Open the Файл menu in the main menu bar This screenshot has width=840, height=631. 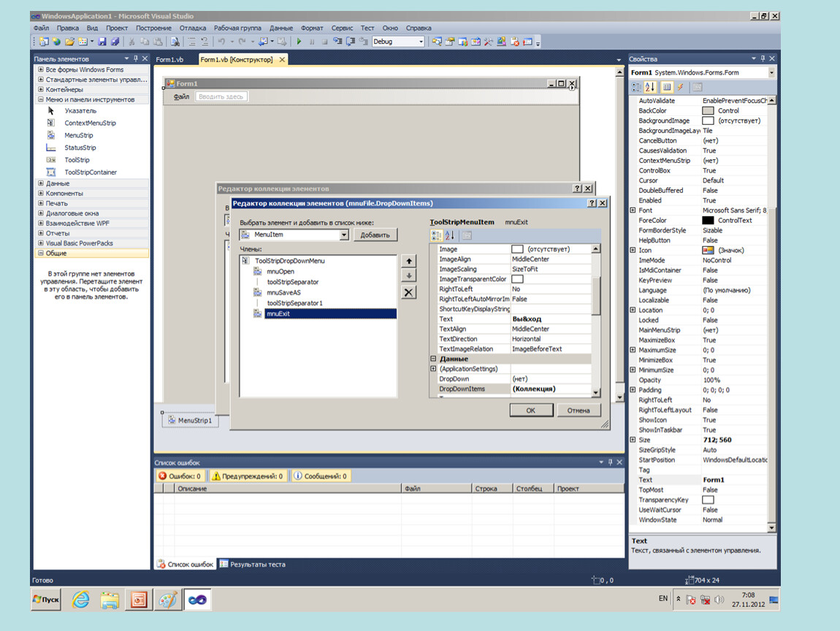pos(41,28)
